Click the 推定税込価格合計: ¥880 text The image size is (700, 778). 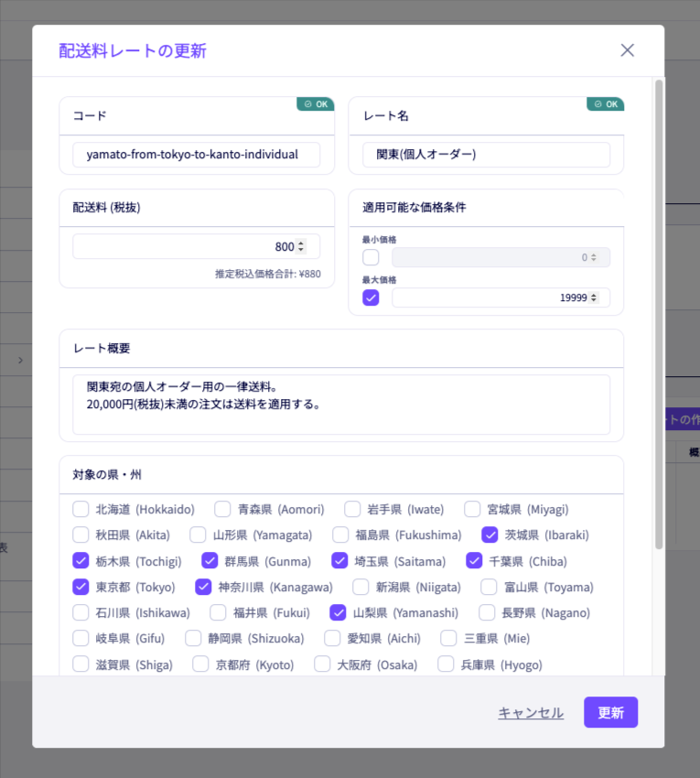click(x=268, y=274)
